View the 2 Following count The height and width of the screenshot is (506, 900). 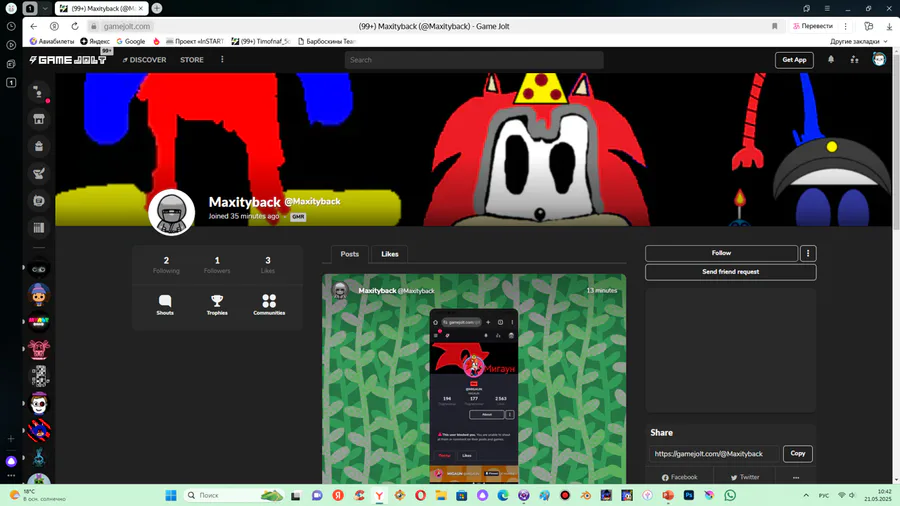pos(166,264)
